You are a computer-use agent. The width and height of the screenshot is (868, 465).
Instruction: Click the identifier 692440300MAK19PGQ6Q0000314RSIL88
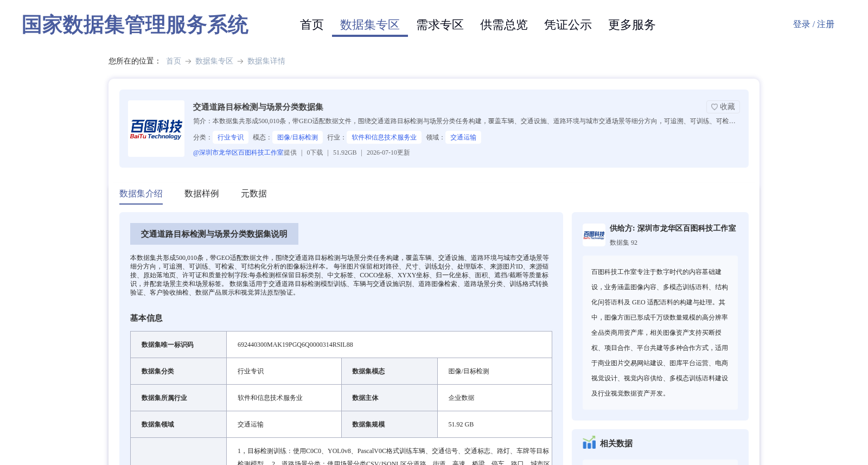[295, 345]
